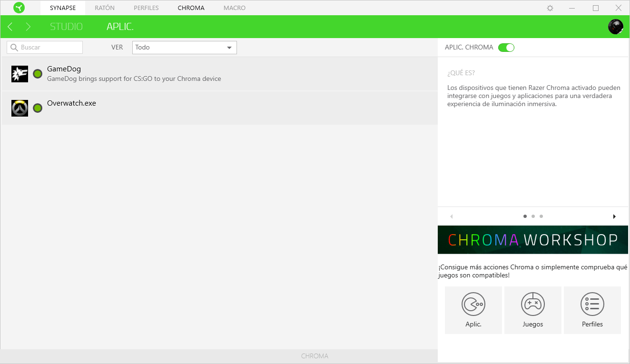Select the second carousel page dot
The width and height of the screenshot is (630, 364).
point(533,216)
